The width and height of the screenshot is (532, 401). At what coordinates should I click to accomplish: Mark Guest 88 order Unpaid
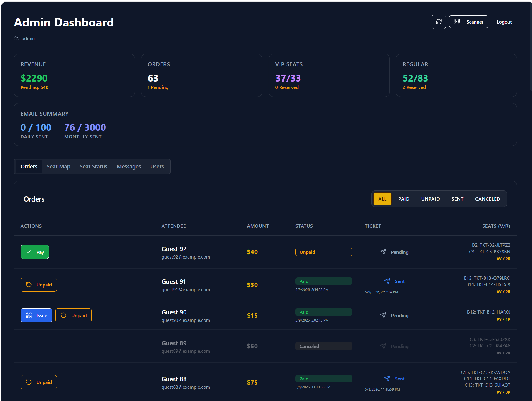(39, 382)
